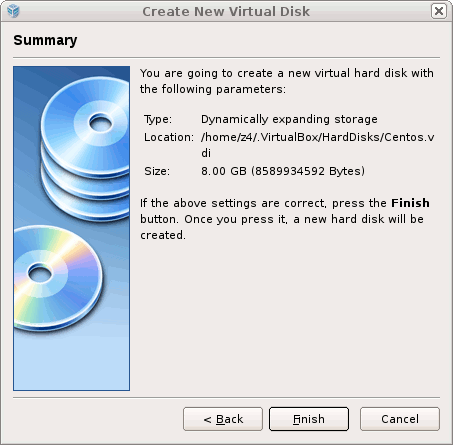Click the Centos.vdi location path text
The image size is (453, 445).
[317, 145]
